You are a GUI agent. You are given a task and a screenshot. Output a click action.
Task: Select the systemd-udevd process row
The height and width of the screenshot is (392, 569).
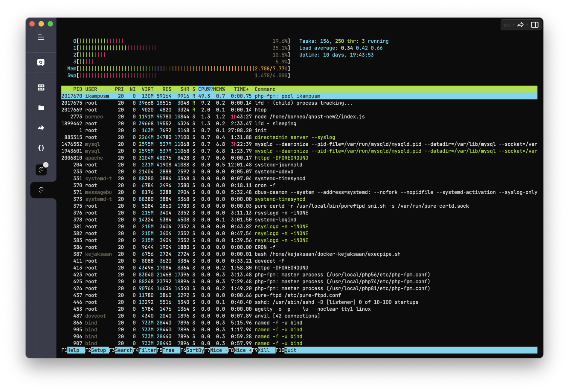(299, 171)
